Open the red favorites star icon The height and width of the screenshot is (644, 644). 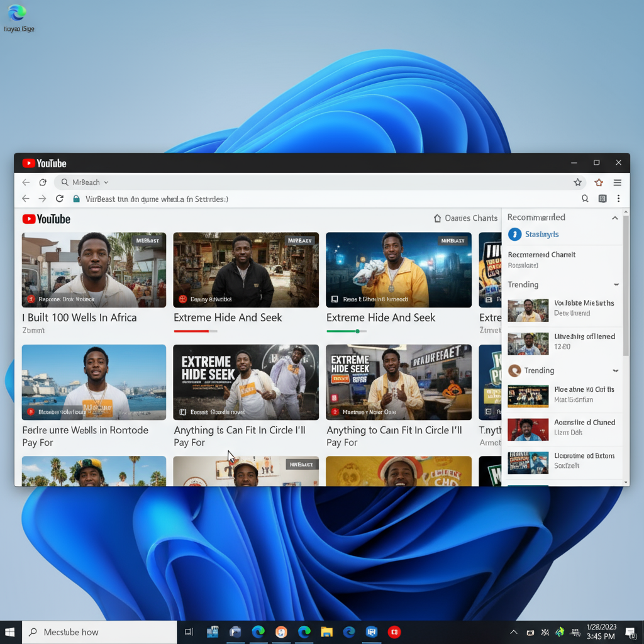coord(599,182)
